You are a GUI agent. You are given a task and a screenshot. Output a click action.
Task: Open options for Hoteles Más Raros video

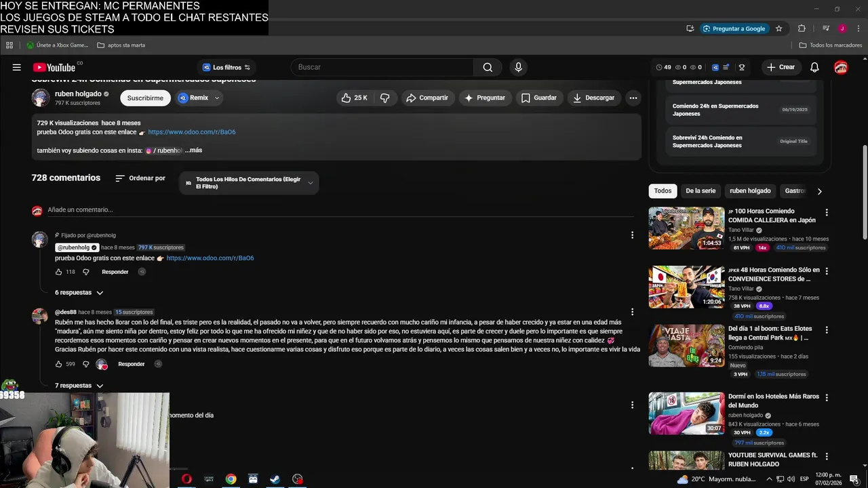(x=826, y=397)
